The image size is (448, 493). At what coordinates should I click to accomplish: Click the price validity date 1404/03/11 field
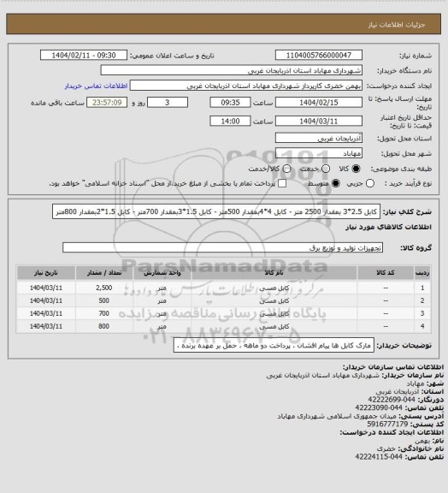point(319,121)
